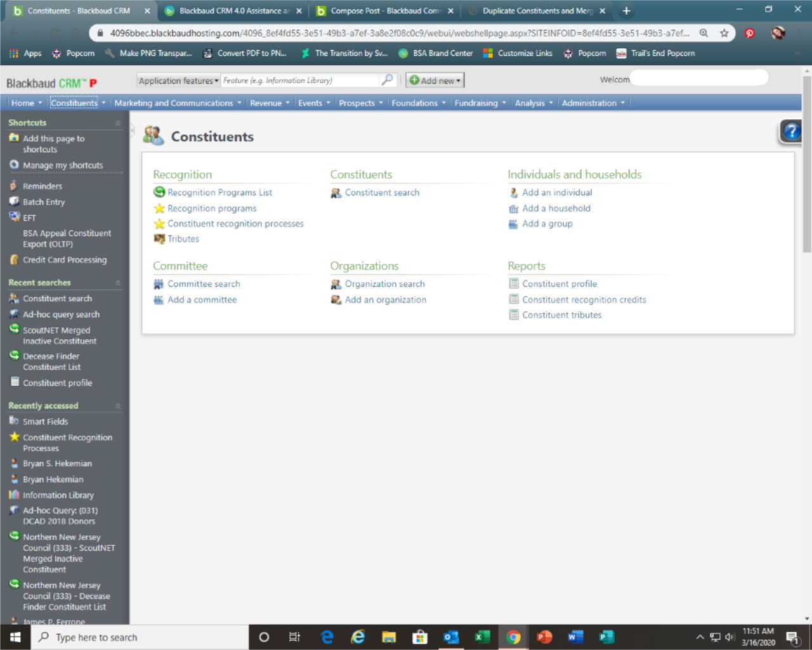
Task: Collapse the Recently accessed section
Action: point(118,406)
